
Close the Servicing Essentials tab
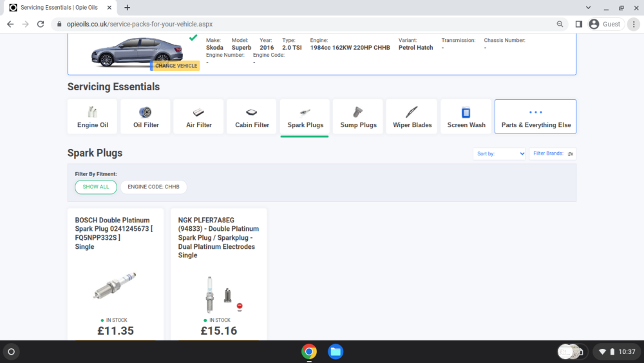pyautogui.click(x=109, y=7)
